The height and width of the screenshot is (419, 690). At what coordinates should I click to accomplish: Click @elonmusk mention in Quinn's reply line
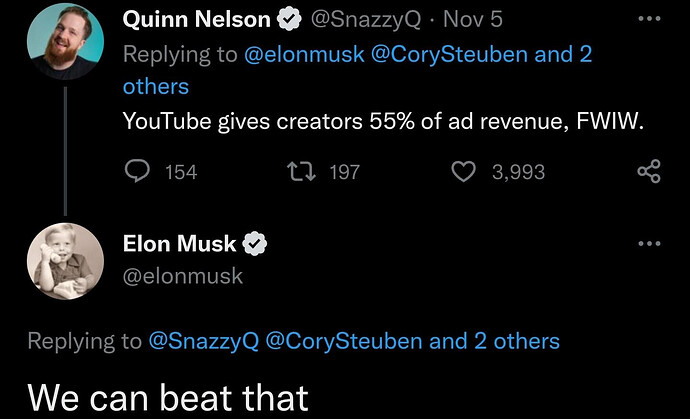[x=304, y=55]
